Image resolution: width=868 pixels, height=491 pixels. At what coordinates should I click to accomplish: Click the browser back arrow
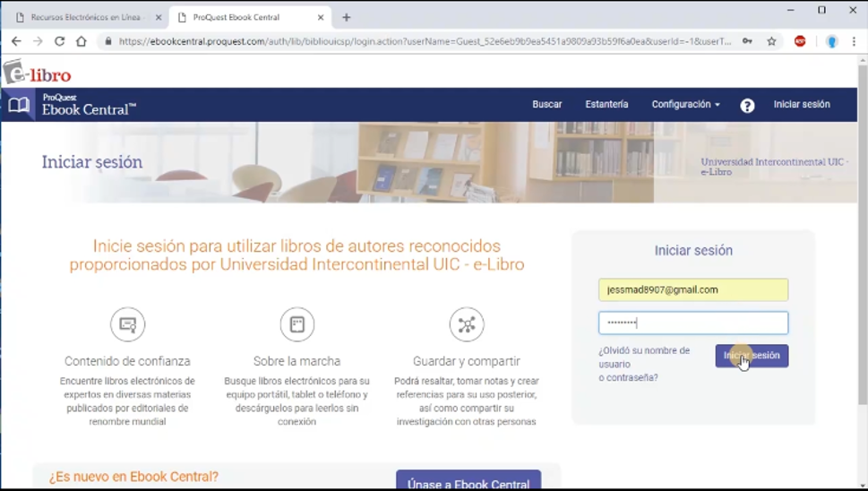pos(16,41)
